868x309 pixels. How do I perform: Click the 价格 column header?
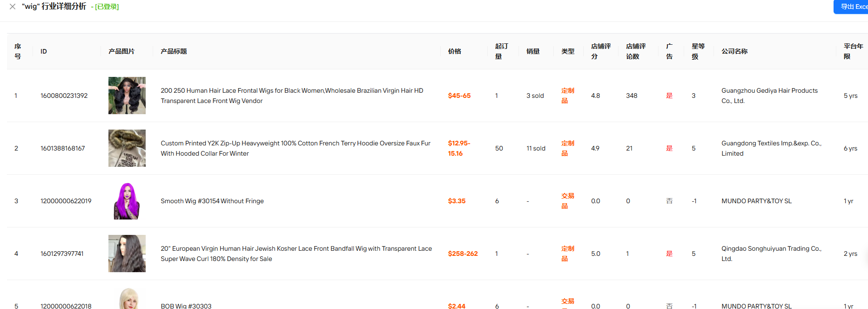pos(454,51)
